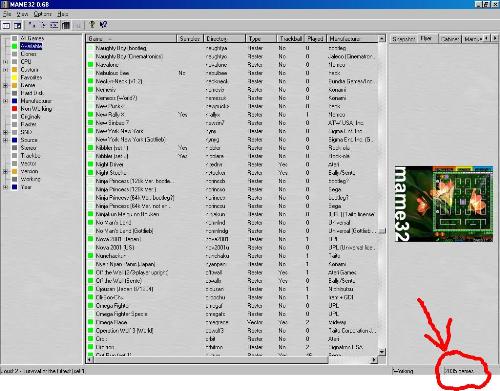Click the green icon beside New Rally X
Image resolution: width=500 pixels, height=391 pixels.
coord(90,114)
